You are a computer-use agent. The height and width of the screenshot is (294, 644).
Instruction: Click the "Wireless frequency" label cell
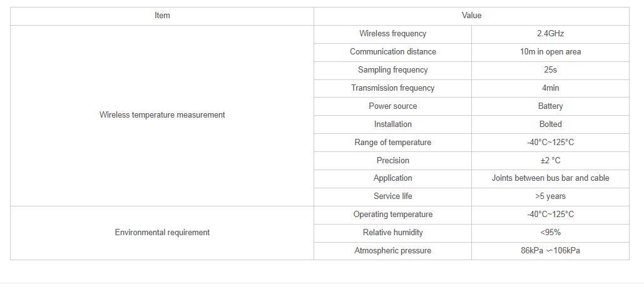392,34
